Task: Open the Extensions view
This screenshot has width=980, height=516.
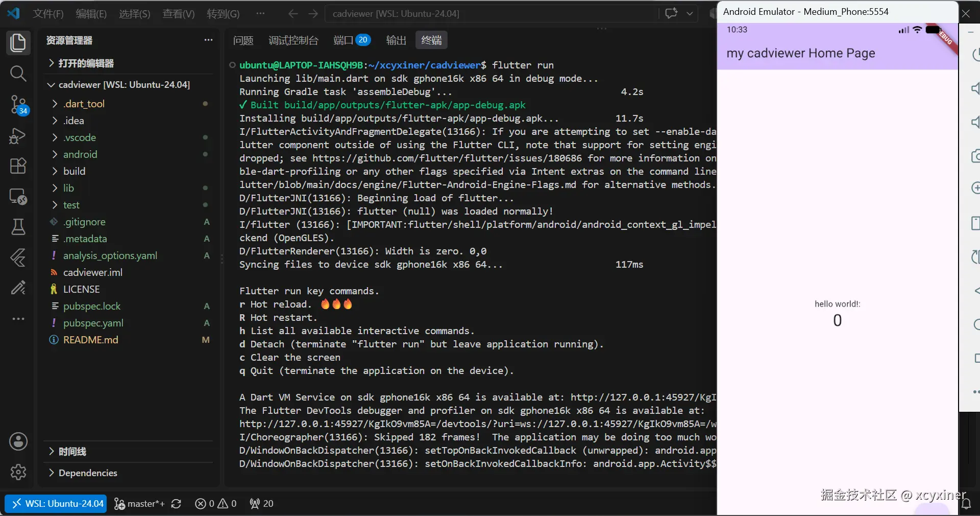Action: point(18,166)
